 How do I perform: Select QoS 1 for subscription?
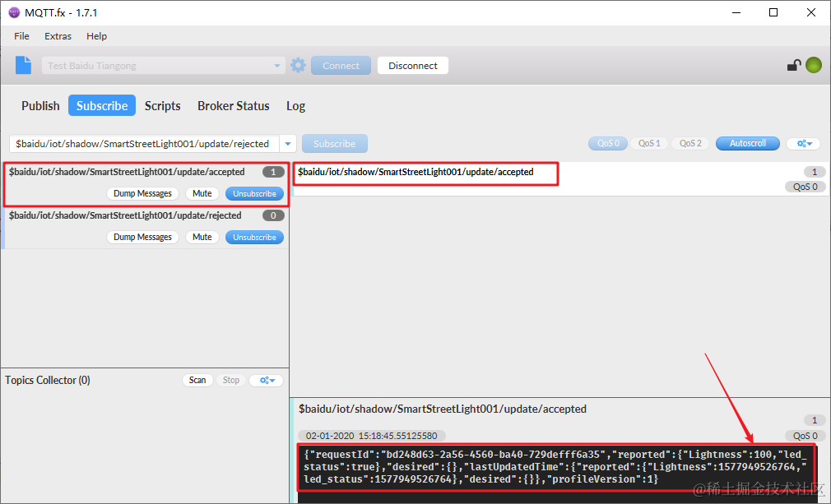(649, 143)
